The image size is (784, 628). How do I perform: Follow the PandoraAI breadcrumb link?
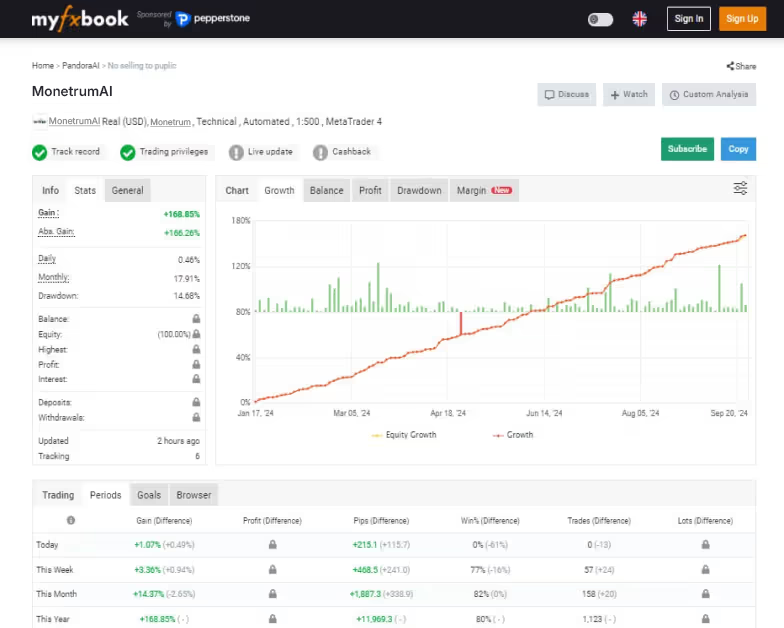pos(81,66)
